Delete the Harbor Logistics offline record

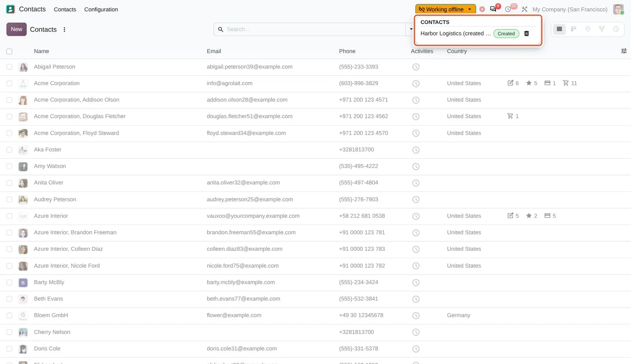pos(526,34)
